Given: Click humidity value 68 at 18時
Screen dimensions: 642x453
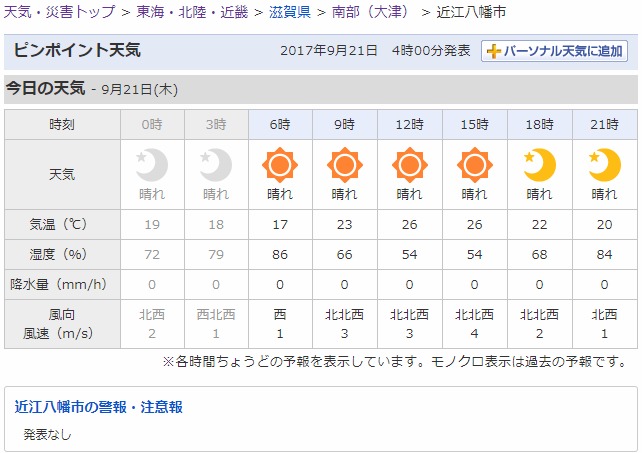Looking at the screenshot, I should pos(540,254).
